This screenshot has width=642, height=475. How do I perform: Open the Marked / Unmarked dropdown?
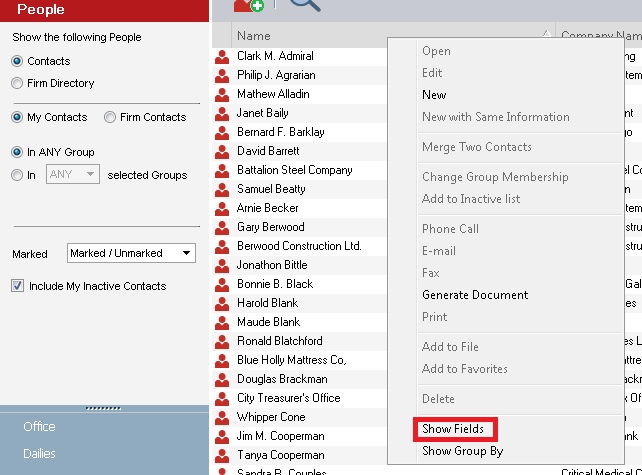click(x=131, y=254)
